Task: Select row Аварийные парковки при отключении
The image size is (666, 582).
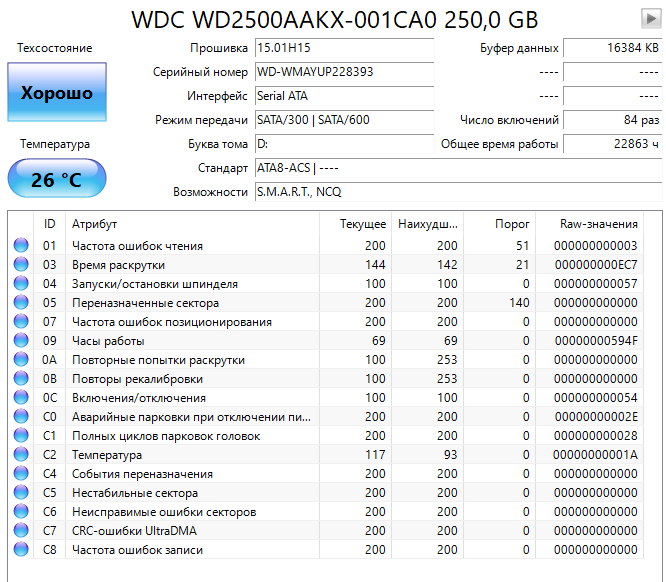Action: point(325,416)
